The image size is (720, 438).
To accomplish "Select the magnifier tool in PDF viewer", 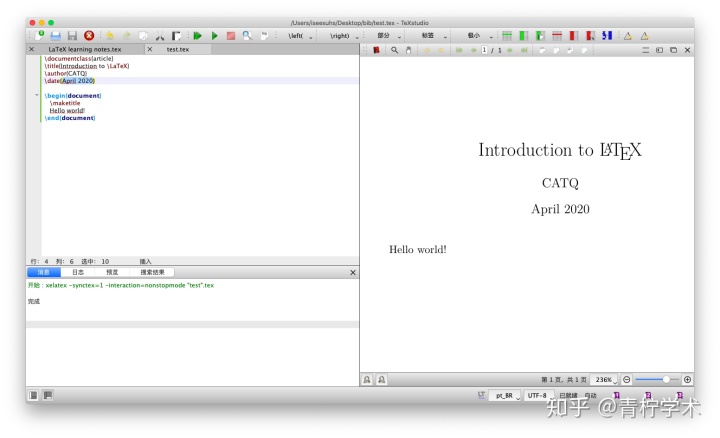I will click(x=394, y=50).
